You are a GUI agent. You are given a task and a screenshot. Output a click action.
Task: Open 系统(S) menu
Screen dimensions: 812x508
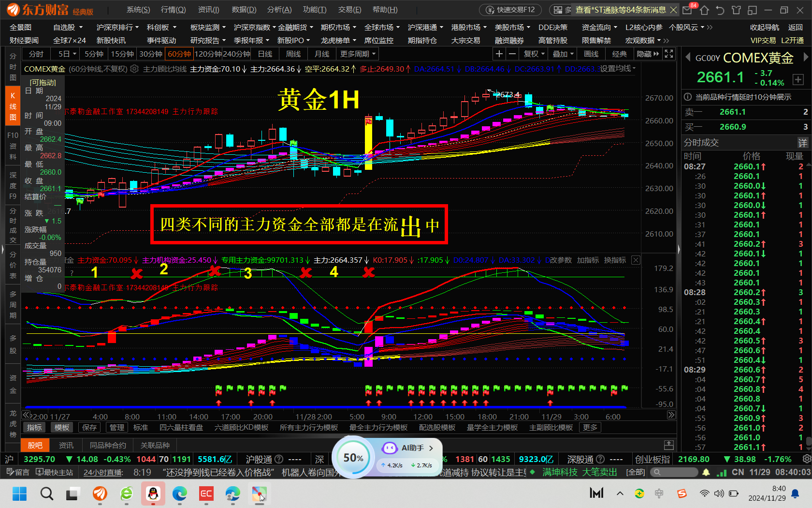tap(138, 10)
